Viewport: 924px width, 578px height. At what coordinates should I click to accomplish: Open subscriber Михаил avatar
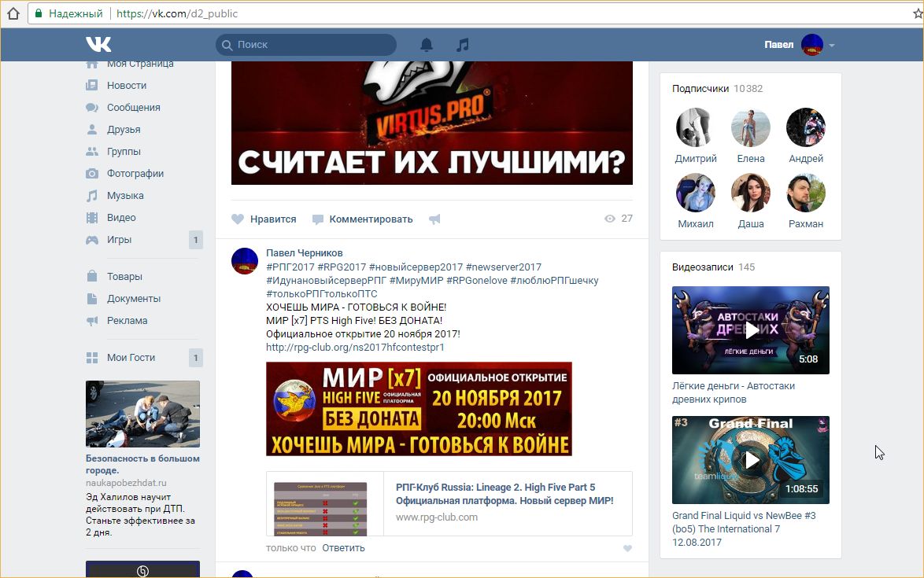point(695,193)
